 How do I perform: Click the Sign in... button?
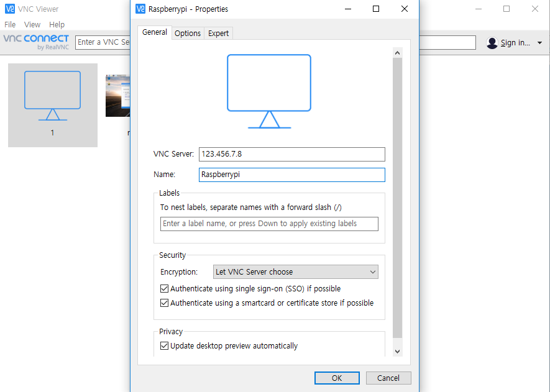pyautogui.click(x=515, y=43)
